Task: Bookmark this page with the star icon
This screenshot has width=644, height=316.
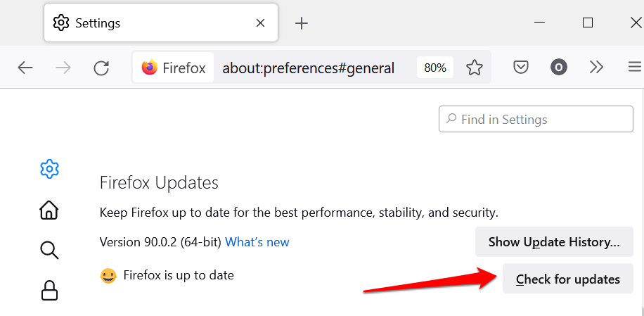Action: (475, 68)
